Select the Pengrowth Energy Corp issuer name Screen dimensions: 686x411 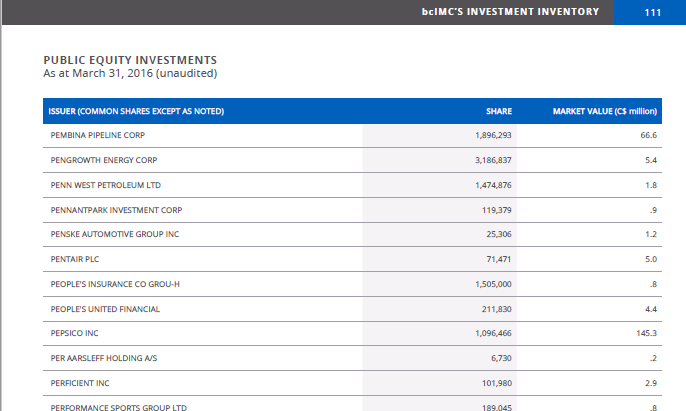pyautogui.click(x=104, y=160)
